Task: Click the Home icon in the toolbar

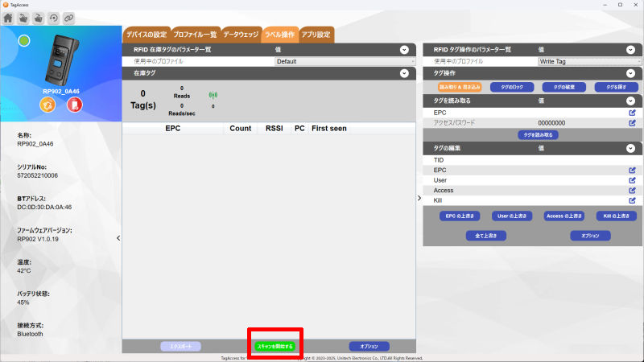Action: coord(8,18)
